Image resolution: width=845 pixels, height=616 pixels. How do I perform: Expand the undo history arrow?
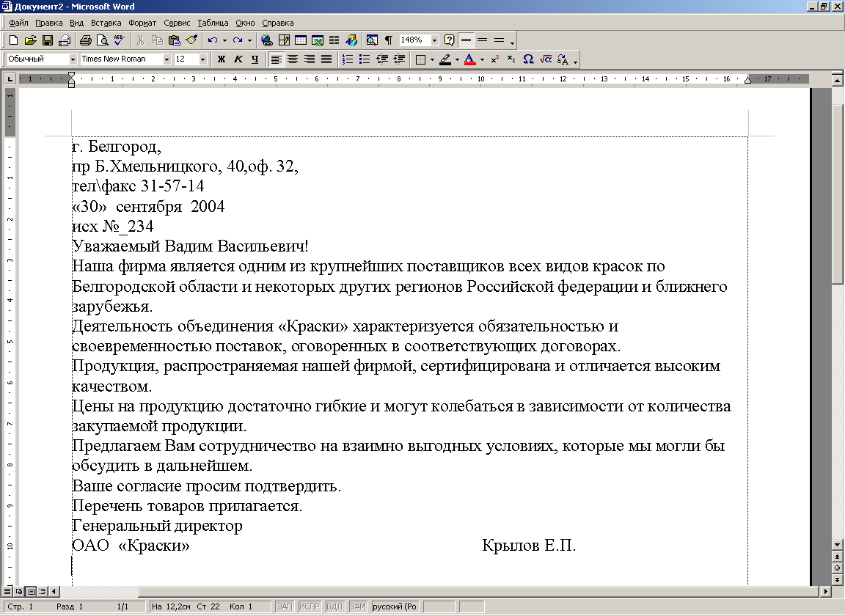pyautogui.click(x=224, y=40)
